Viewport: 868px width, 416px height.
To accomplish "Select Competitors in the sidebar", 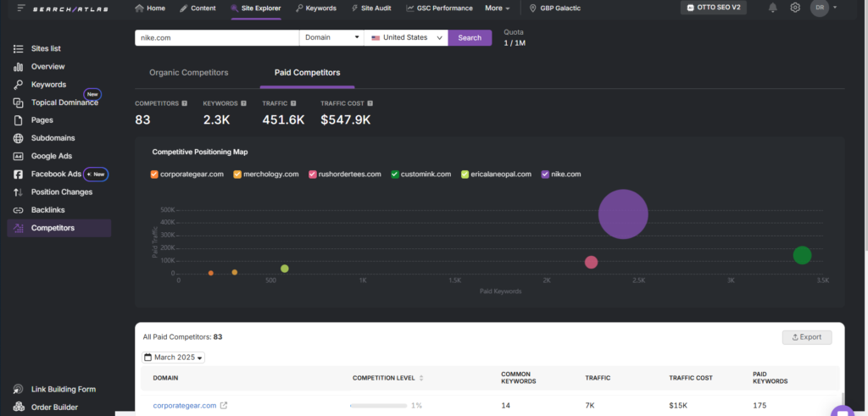I will click(59, 228).
